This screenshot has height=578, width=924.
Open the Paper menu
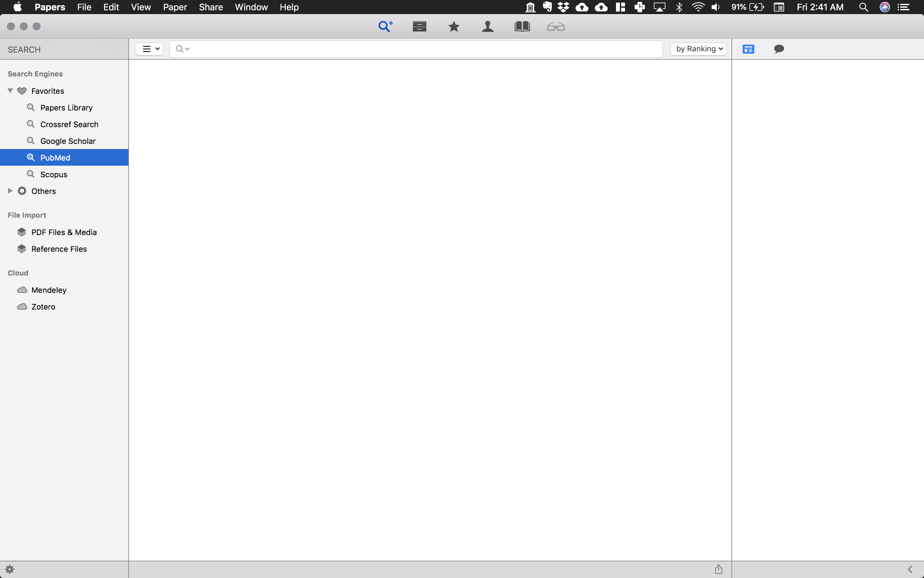(x=175, y=7)
